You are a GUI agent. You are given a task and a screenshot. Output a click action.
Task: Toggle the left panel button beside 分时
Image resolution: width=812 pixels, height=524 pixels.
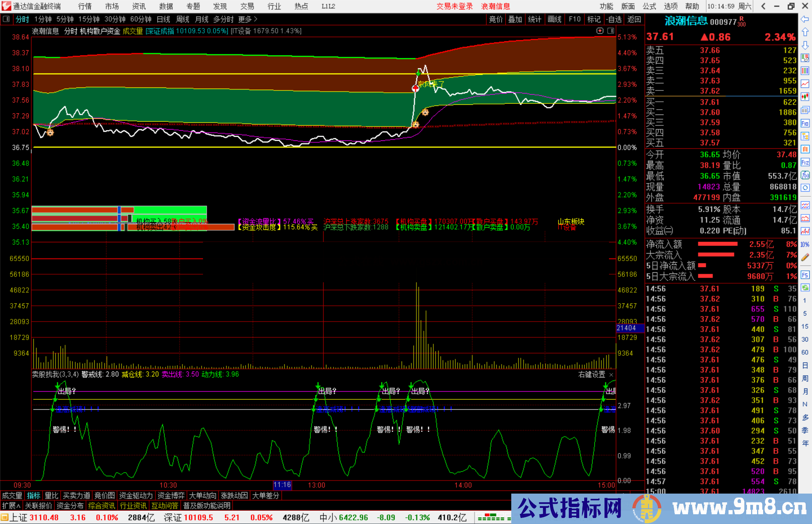point(6,19)
